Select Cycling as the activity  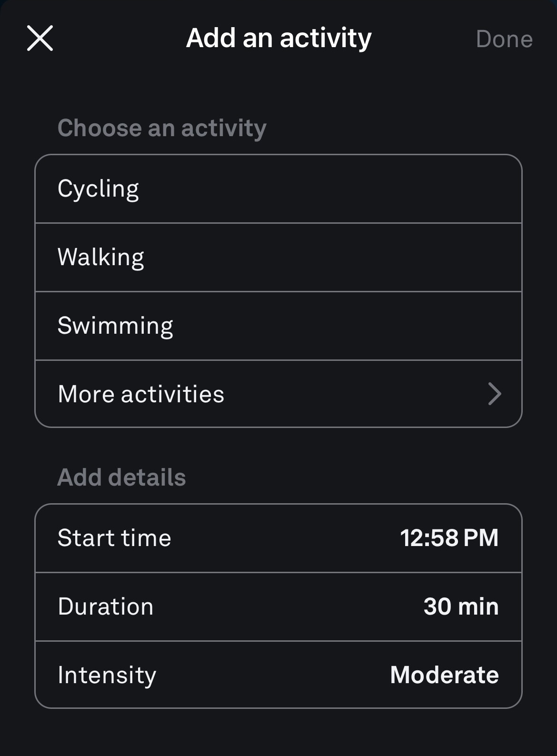(99, 189)
